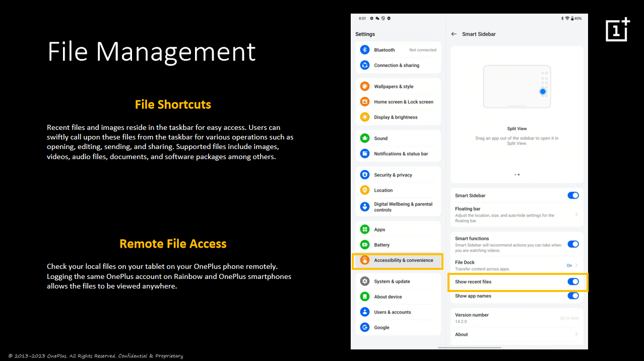
Task: Open System & update
Action: click(x=398, y=281)
